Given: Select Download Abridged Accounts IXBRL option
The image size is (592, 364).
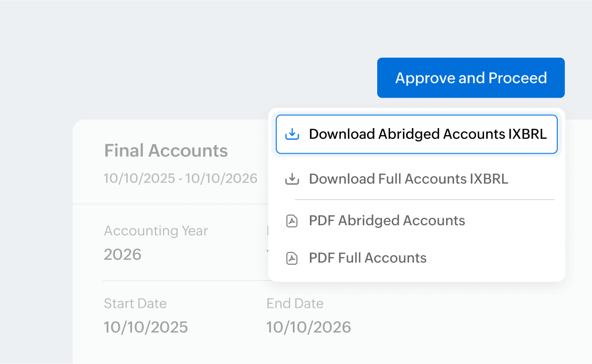Looking at the screenshot, I should (x=416, y=134).
